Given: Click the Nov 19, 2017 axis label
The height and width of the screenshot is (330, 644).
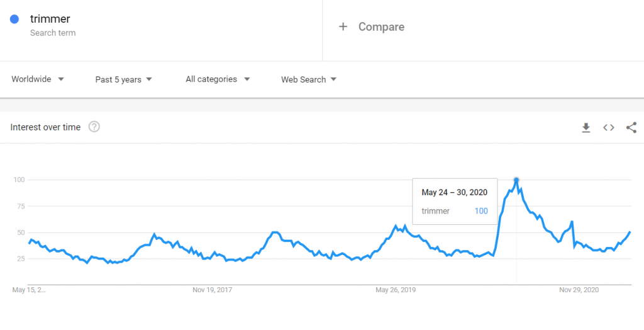Looking at the screenshot, I should click(x=213, y=290).
